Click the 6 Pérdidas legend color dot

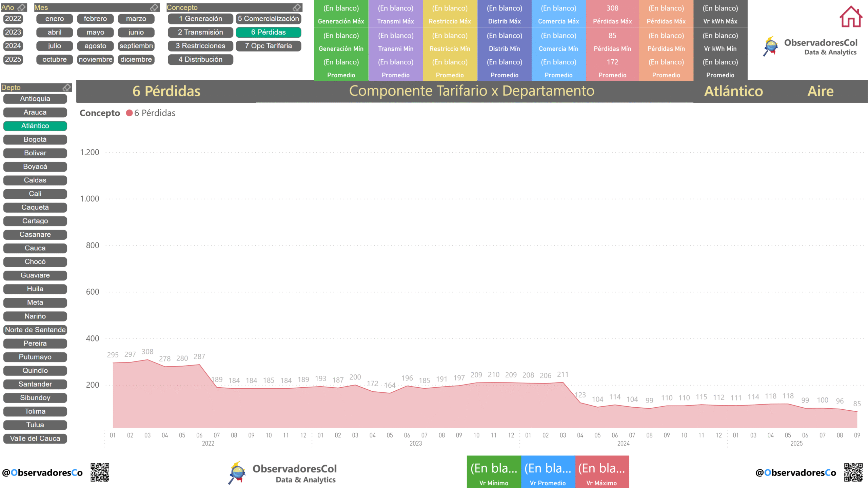[129, 113]
